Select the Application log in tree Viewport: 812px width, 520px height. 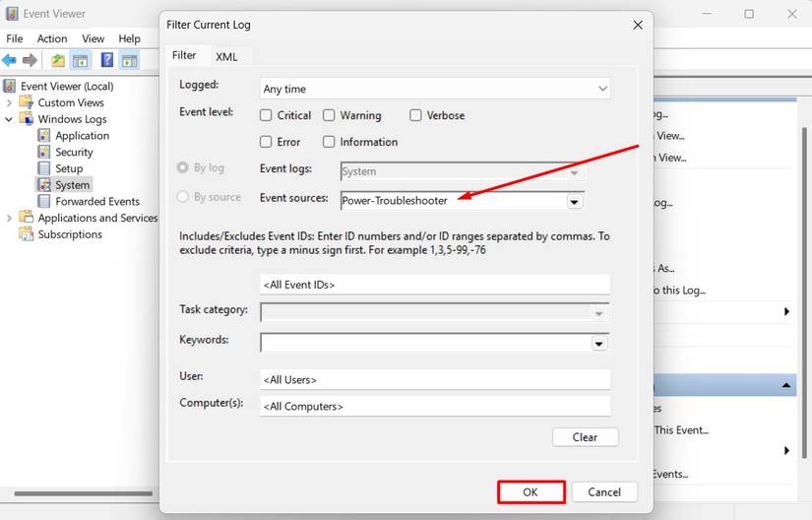click(x=83, y=136)
